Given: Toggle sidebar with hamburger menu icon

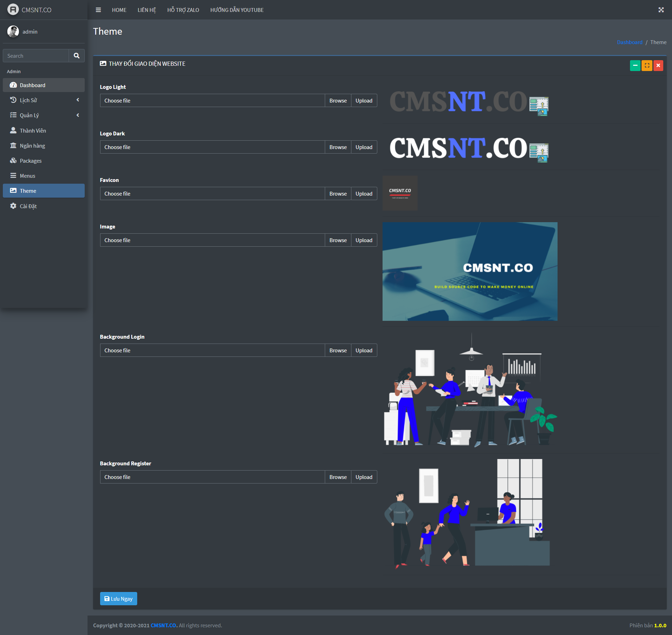Looking at the screenshot, I should click(x=98, y=10).
